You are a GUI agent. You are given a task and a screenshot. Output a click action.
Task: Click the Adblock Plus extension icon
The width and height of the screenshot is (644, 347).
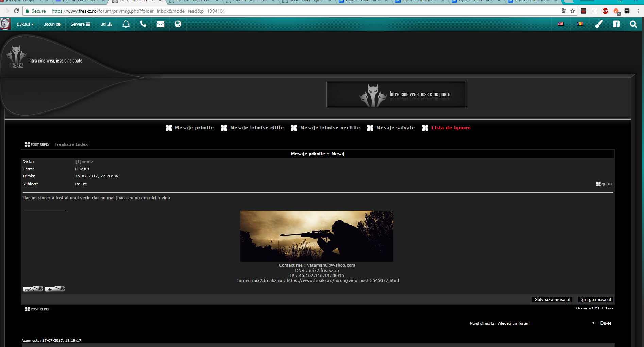pyautogui.click(x=605, y=11)
